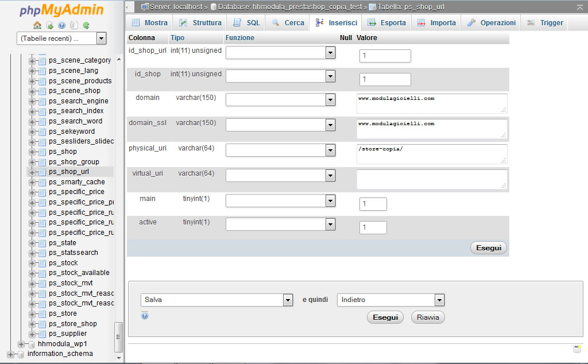Image resolution: width=588 pixels, height=364 pixels.
Task: Click the blue help icon below Salva
Action: [145, 316]
